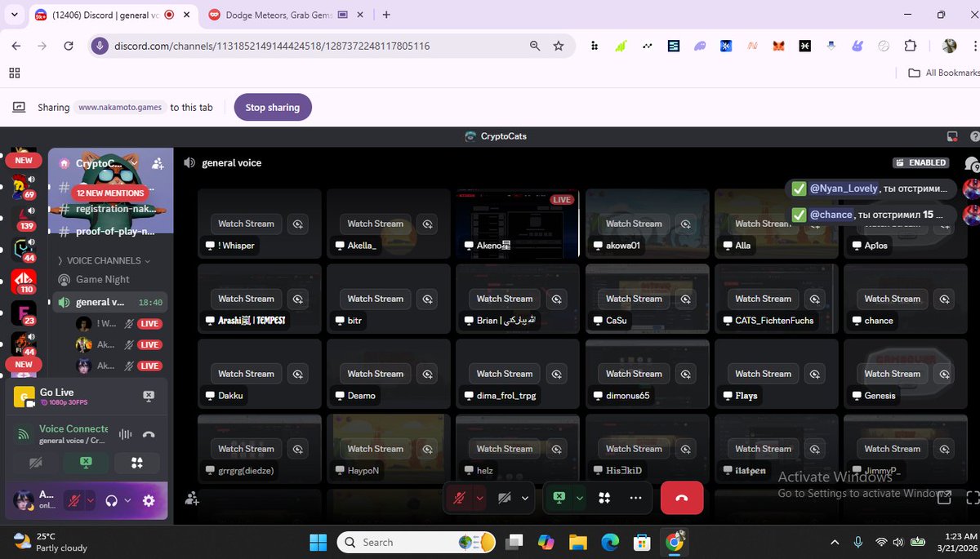Click the Stop sharing button
Screen dimensions: 980x559
coord(273,107)
